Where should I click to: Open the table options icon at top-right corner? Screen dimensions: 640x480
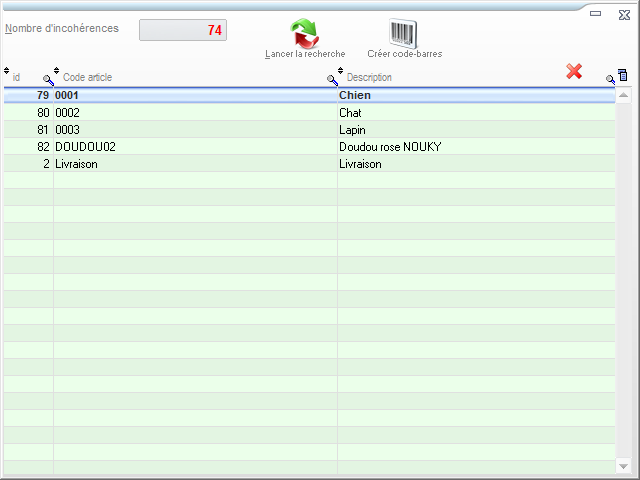623,75
